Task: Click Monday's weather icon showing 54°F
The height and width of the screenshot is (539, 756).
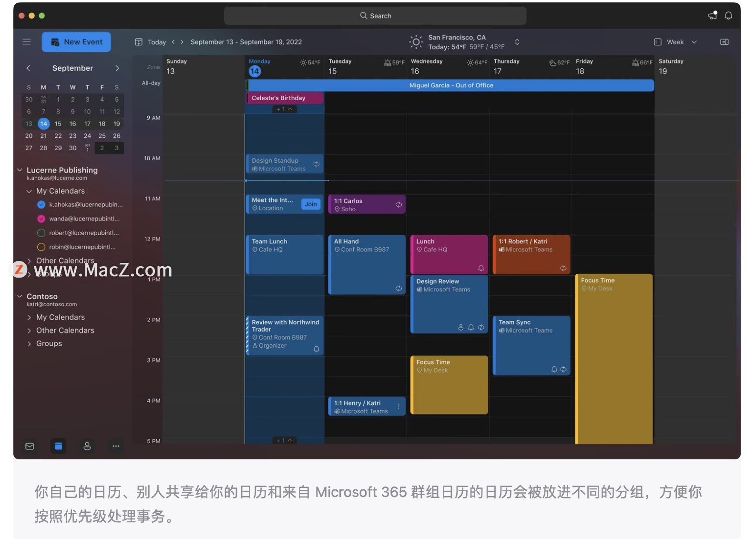Action: [303, 62]
